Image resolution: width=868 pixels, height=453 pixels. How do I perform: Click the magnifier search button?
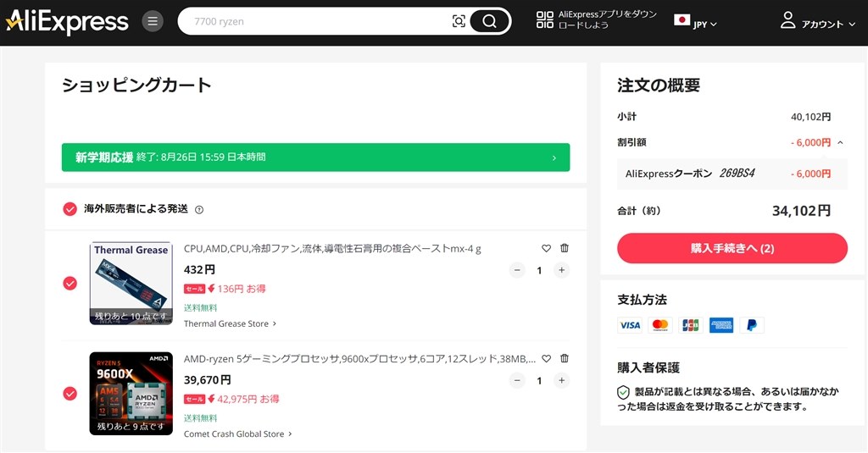tap(489, 21)
